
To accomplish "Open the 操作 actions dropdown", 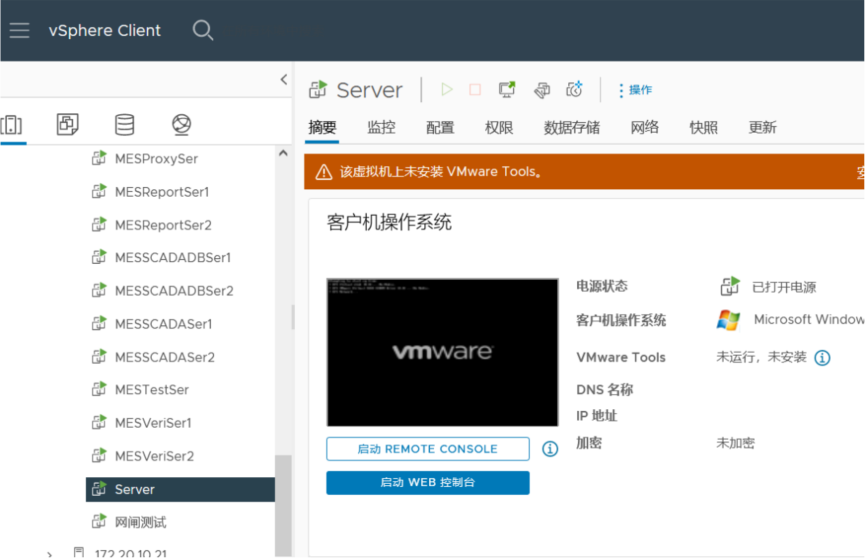I will 635,90.
